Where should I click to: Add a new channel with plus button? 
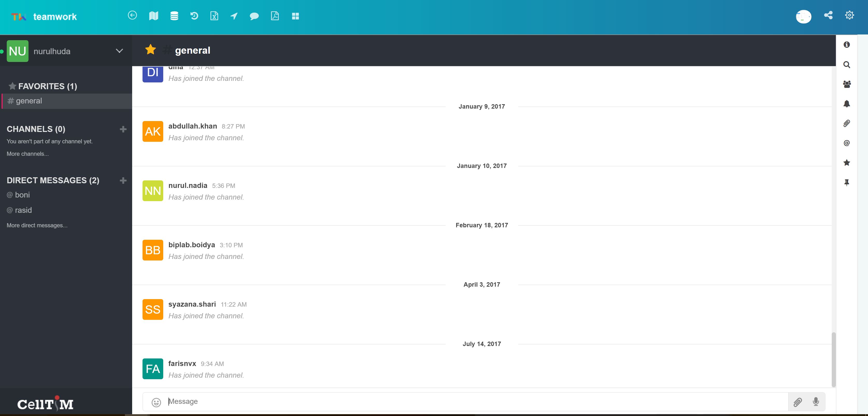pos(123,129)
